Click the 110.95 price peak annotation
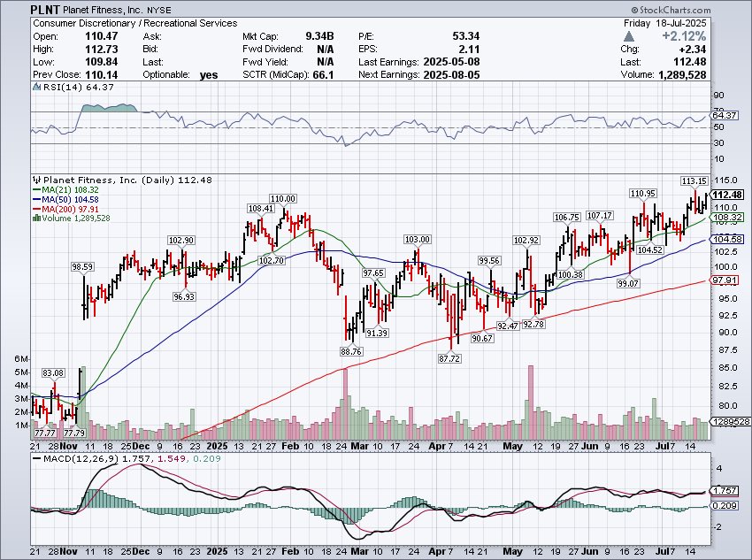The height and width of the screenshot is (560, 752). (643, 193)
